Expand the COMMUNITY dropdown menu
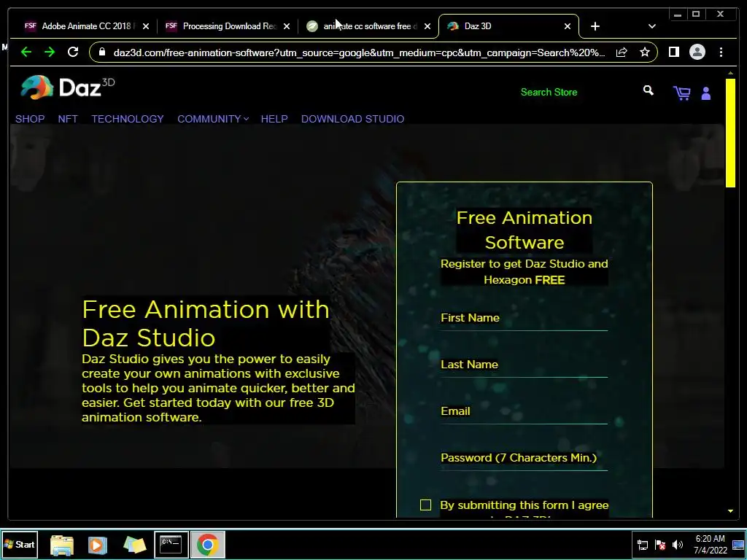The image size is (747, 560). 213,119
